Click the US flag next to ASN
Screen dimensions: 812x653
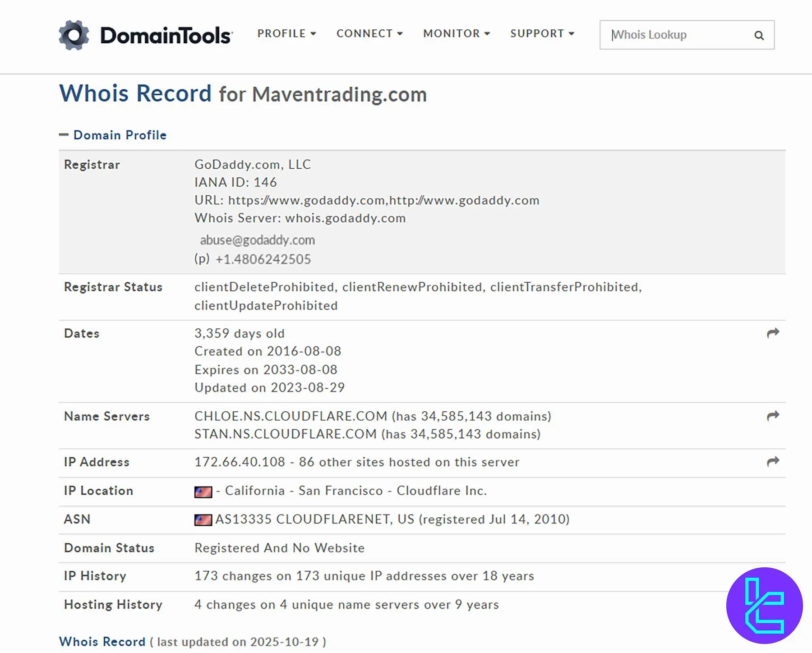pyautogui.click(x=203, y=519)
